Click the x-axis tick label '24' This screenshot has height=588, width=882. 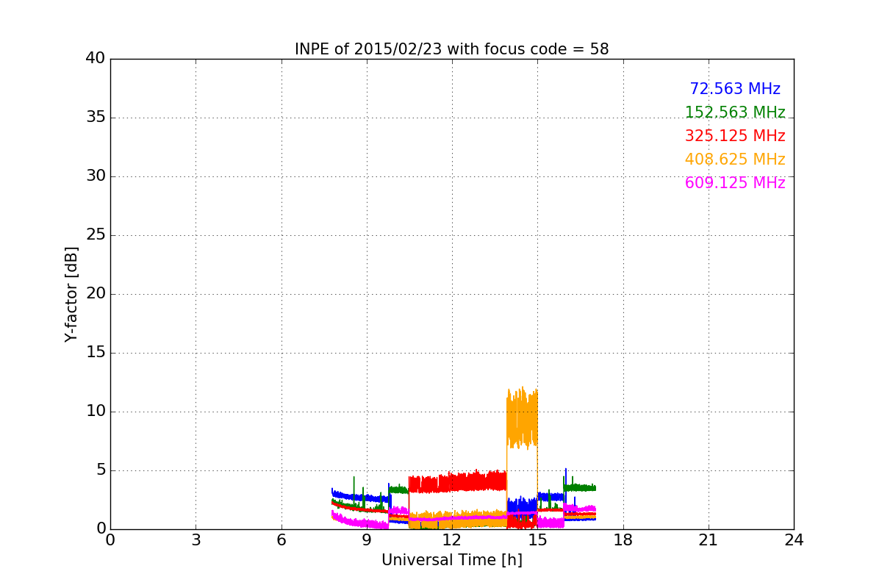pyautogui.click(x=794, y=539)
